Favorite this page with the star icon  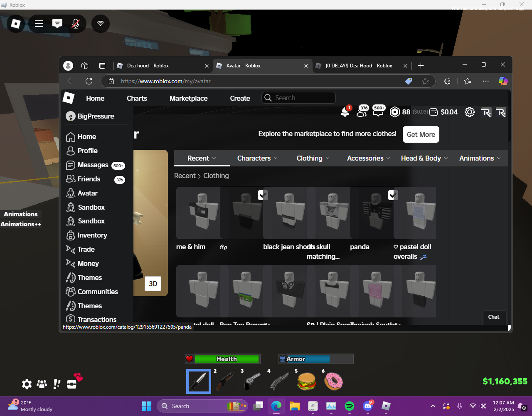click(425, 81)
